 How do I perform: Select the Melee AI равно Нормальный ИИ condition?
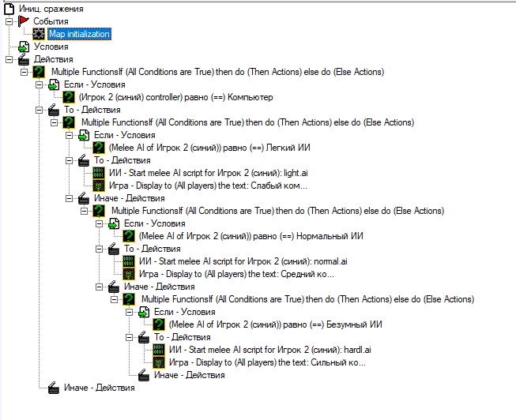tap(250, 236)
